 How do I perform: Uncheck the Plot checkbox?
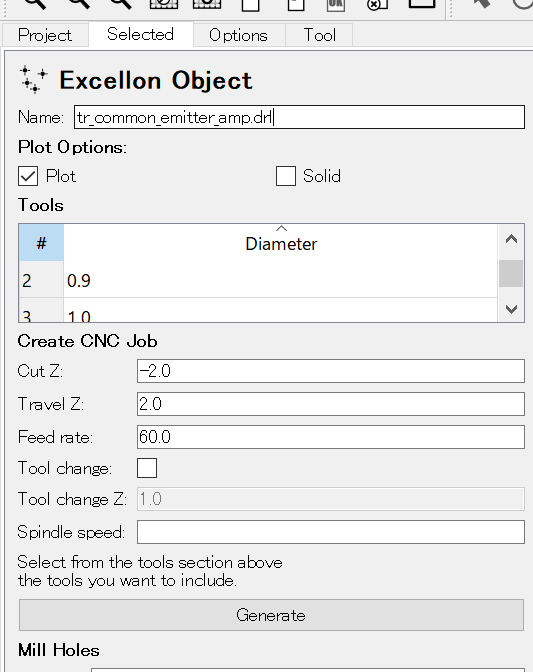pos(28,176)
